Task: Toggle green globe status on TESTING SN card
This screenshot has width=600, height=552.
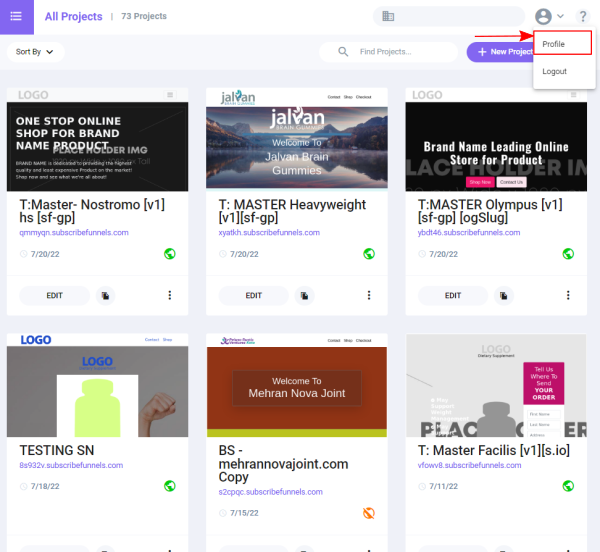Action: pos(170,486)
